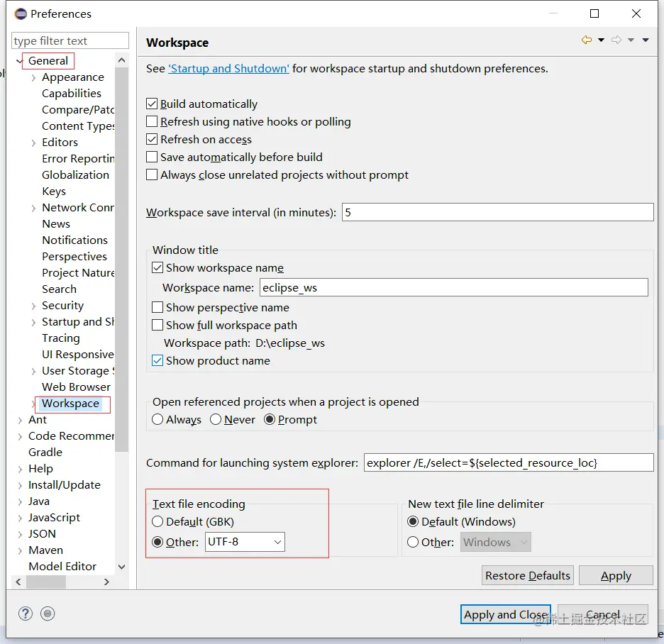
Task: Click the Apply button
Action: pyautogui.click(x=616, y=575)
